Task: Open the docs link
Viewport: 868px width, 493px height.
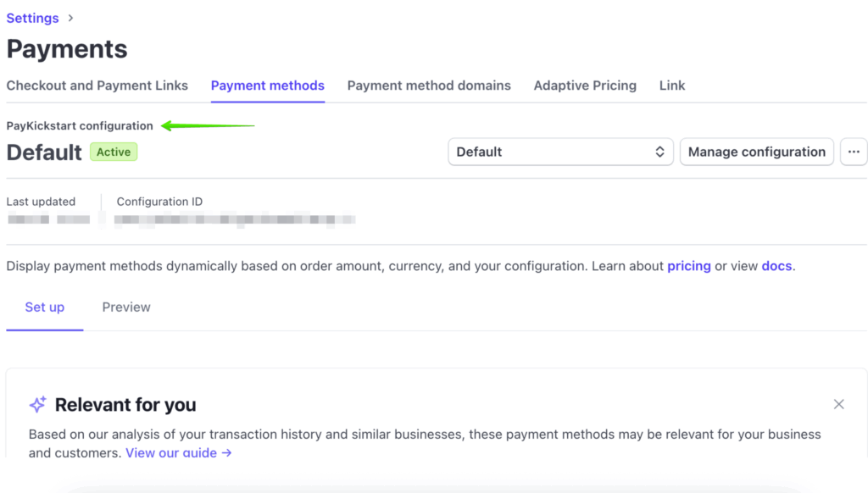Action: (x=776, y=266)
